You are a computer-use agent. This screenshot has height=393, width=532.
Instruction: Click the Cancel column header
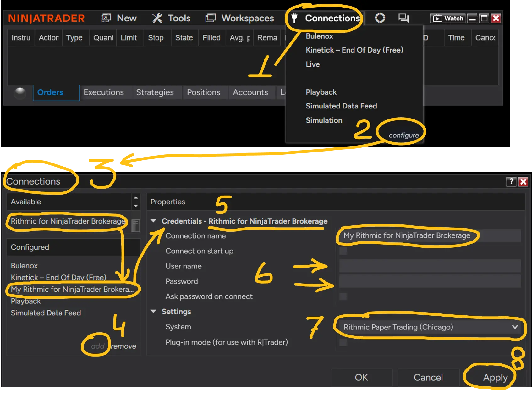coord(485,38)
